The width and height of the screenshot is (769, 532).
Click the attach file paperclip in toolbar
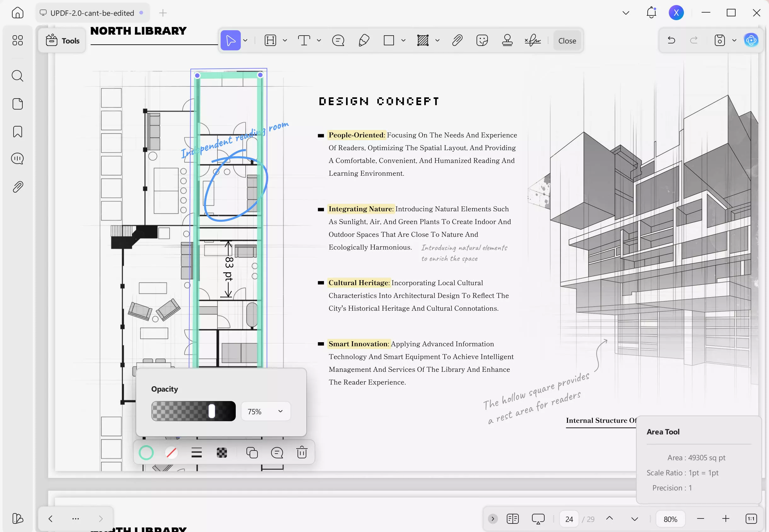[x=457, y=41]
